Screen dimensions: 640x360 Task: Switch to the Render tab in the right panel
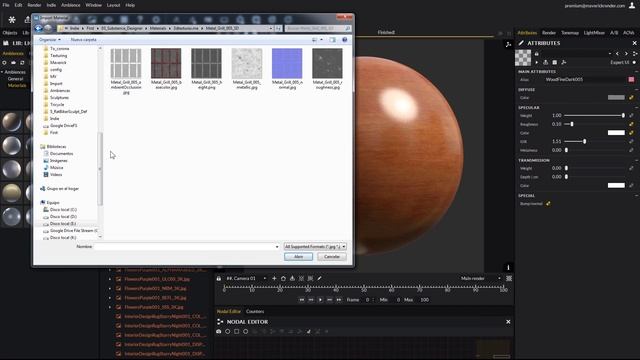549,33
